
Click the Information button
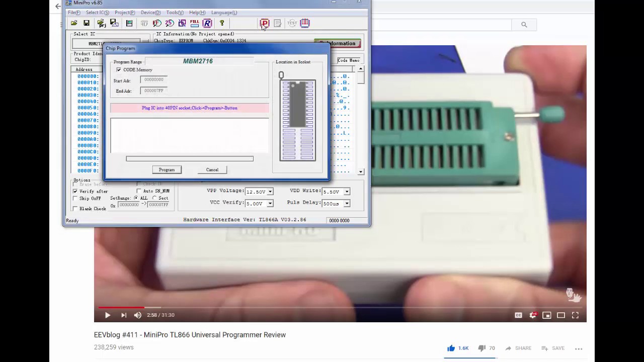pos(338,43)
